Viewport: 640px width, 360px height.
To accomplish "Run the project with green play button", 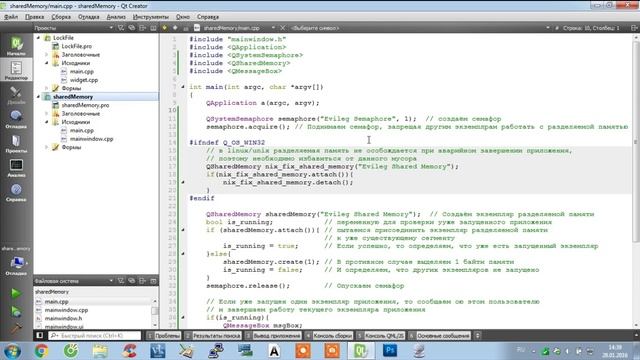I will pos(16,293).
